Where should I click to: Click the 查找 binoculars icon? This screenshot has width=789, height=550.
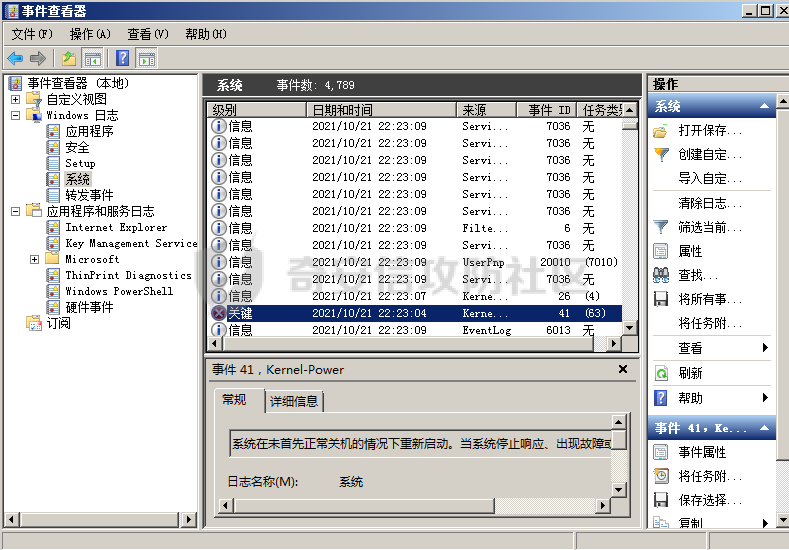[x=661, y=275]
